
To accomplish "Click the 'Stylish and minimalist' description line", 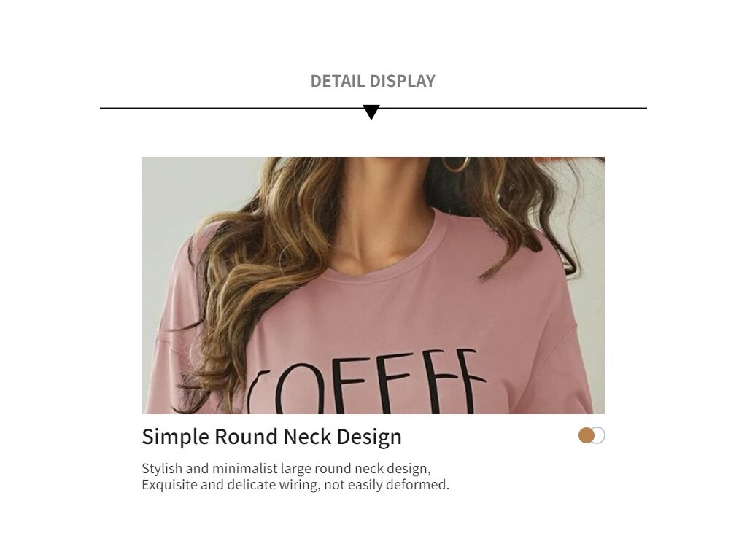I will point(286,469).
